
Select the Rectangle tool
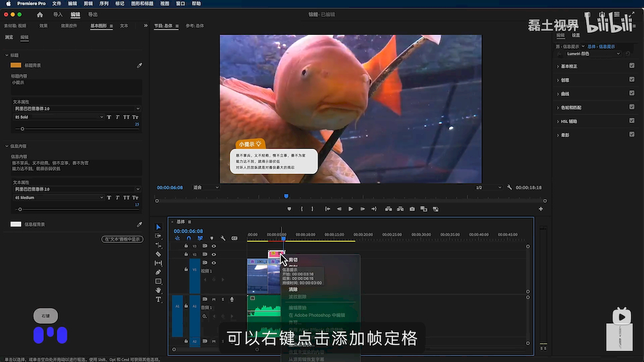158,281
